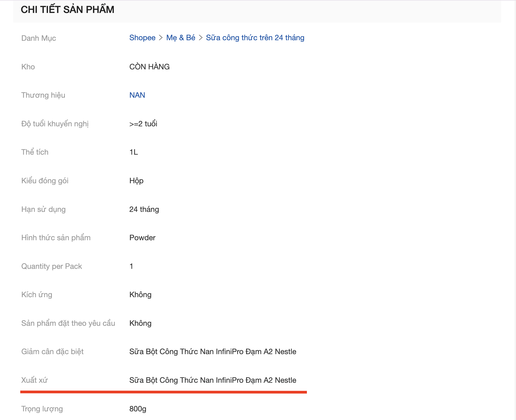The height and width of the screenshot is (420, 516).
Task: Open the Shopee breadcrumb link
Action: click(142, 38)
